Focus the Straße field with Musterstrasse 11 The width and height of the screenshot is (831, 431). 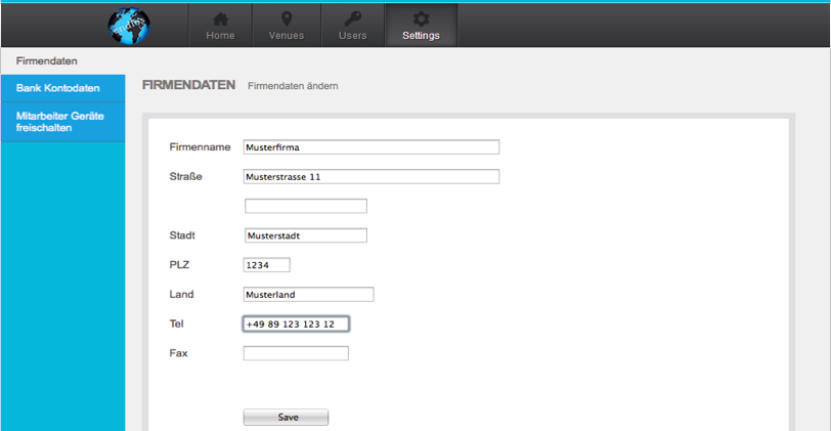[x=370, y=177]
